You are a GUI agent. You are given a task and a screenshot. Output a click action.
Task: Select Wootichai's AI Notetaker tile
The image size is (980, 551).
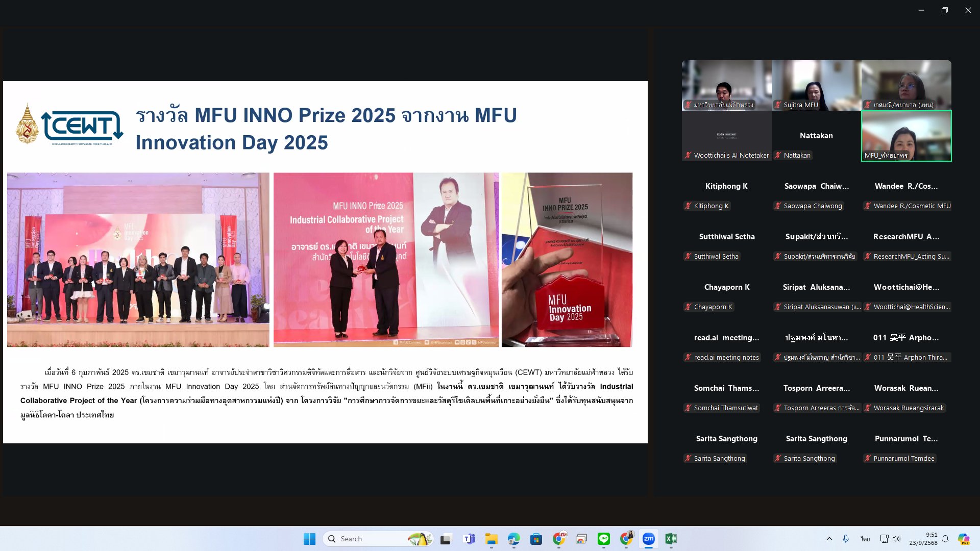(x=726, y=136)
